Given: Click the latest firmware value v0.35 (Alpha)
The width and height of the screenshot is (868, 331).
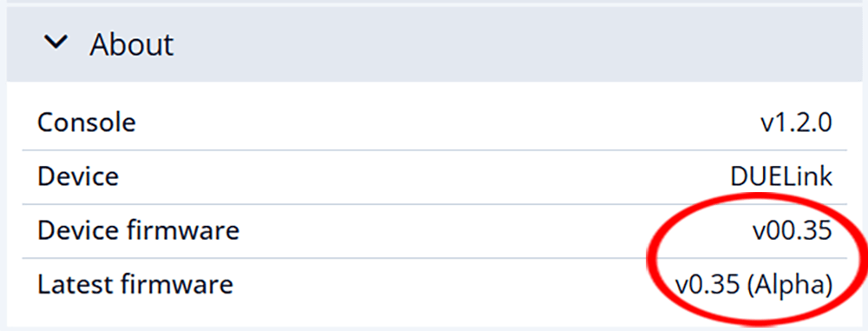Looking at the screenshot, I should click(x=753, y=284).
